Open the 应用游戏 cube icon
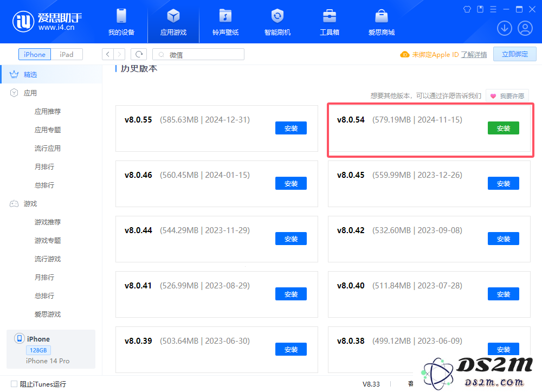Viewport: 542px width, 392px height. coord(173,16)
